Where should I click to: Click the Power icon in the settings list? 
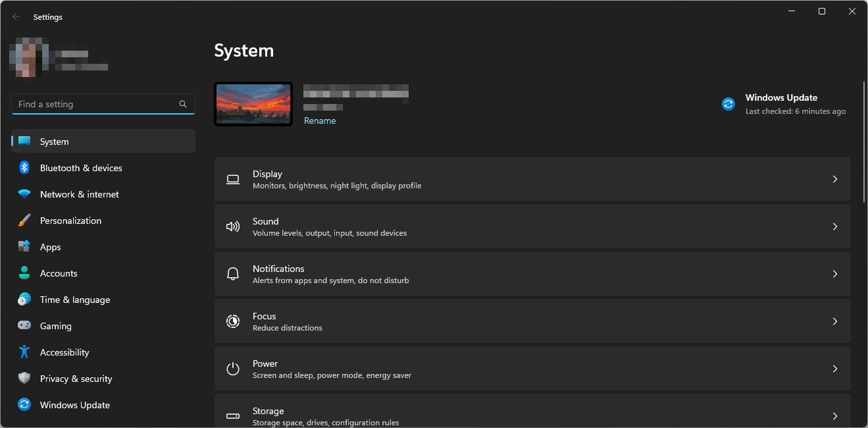pos(233,369)
